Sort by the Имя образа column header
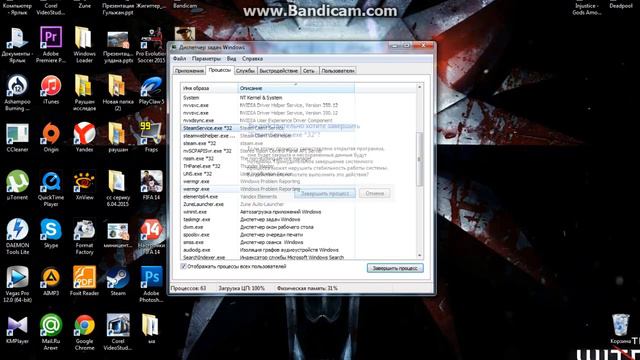 click(209, 88)
